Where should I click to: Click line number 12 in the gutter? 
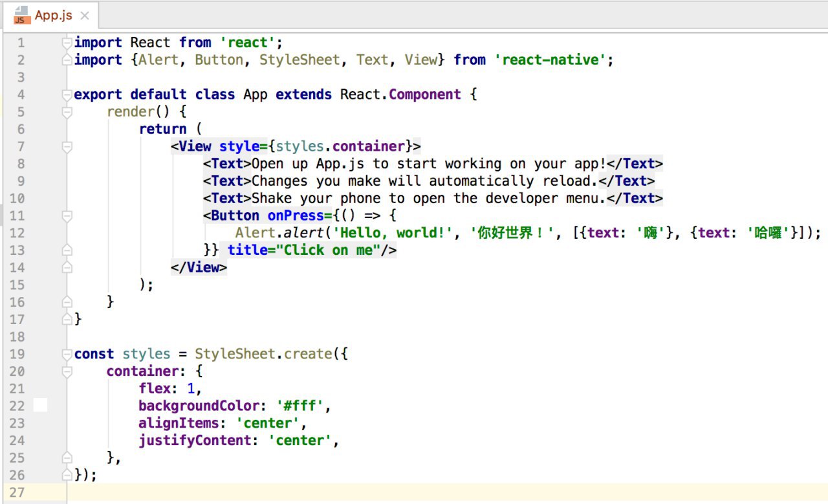pyautogui.click(x=17, y=233)
